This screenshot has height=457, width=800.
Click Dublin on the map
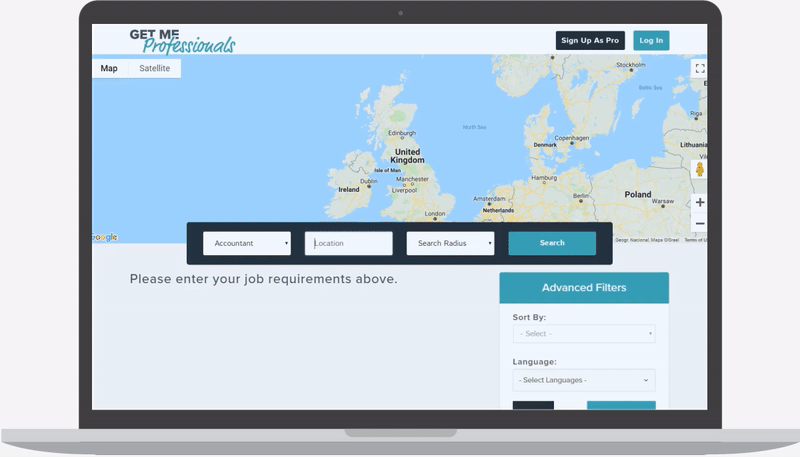368,181
